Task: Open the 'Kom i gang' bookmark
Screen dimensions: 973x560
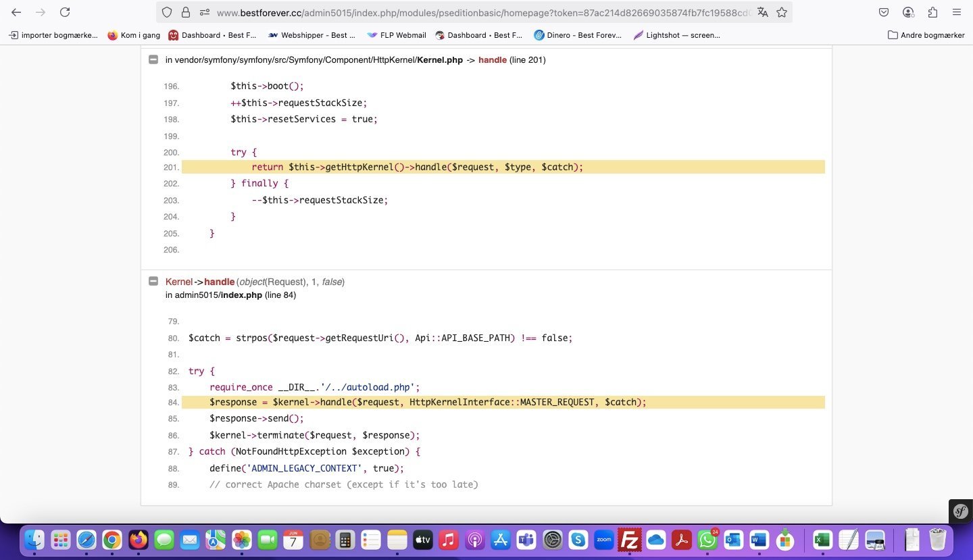Action: click(133, 35)
